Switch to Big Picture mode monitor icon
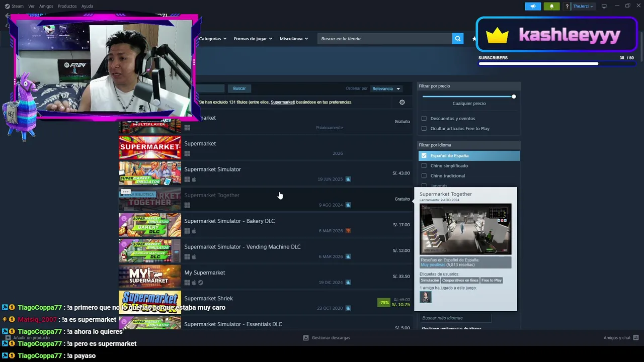The image size is (644, 362). tap(604, 6)
